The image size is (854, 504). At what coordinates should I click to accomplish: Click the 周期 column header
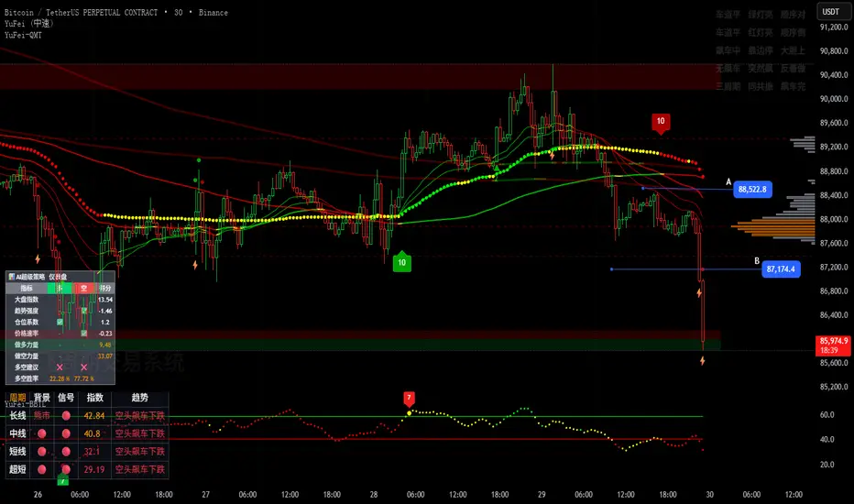click(17, 398)
